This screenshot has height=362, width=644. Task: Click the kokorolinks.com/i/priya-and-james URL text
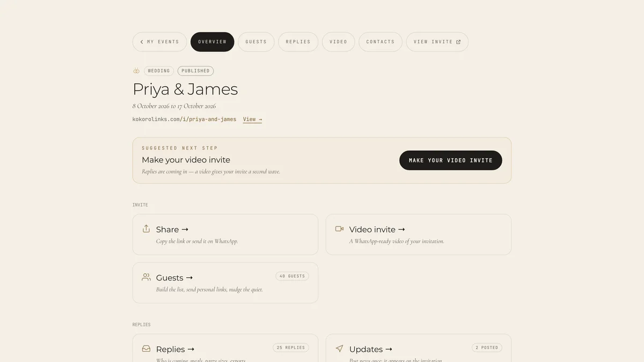(184, 120)
